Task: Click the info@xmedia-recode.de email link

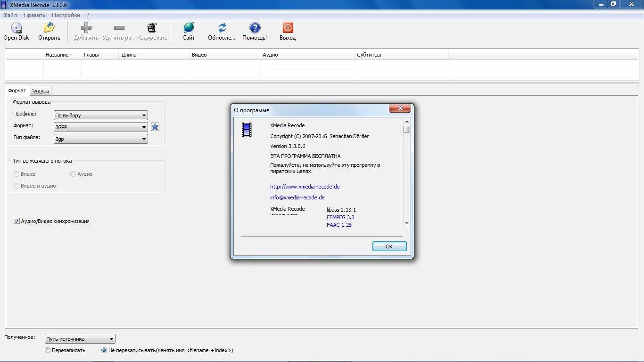Action: [297, 197]
